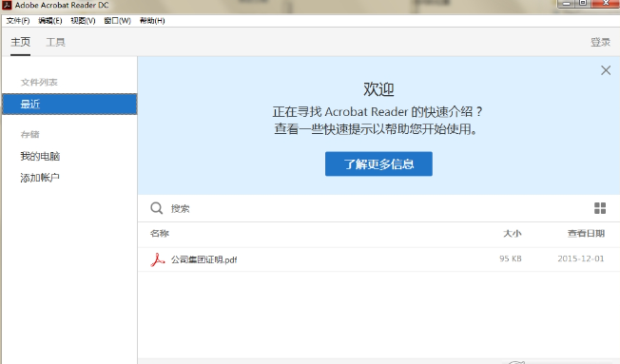Select 最近 in the file list sidebar
The image size is (620, 364).
pyautogui.click(x=69, y=104)
